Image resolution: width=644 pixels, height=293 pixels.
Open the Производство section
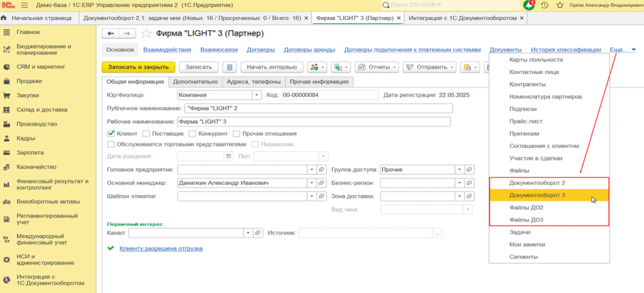coord(36,124)
